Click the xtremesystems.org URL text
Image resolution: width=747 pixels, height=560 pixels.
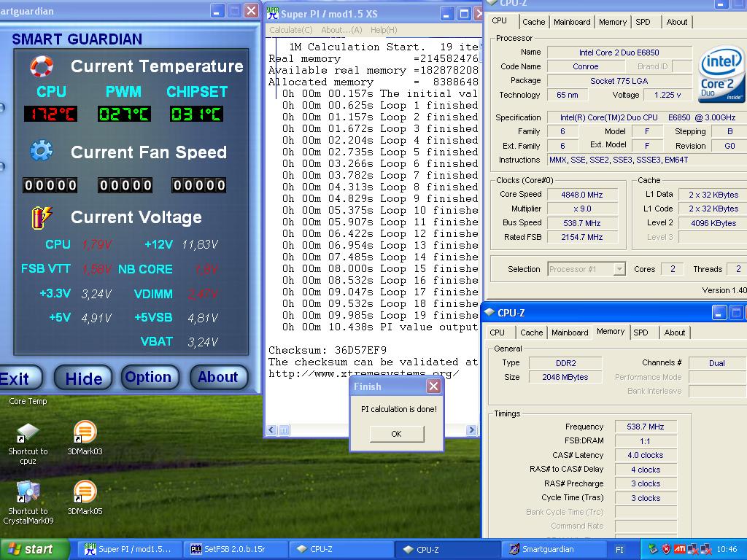pyautogui.click(x=364, y=374)
